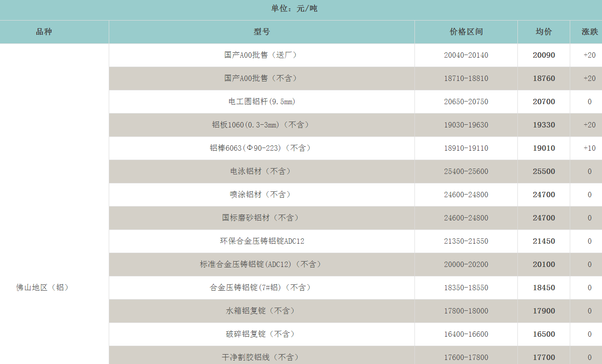Select the 国产A00批售（不含）entry
The height and width of the screenshot is (364, 602).
(261, 78)
